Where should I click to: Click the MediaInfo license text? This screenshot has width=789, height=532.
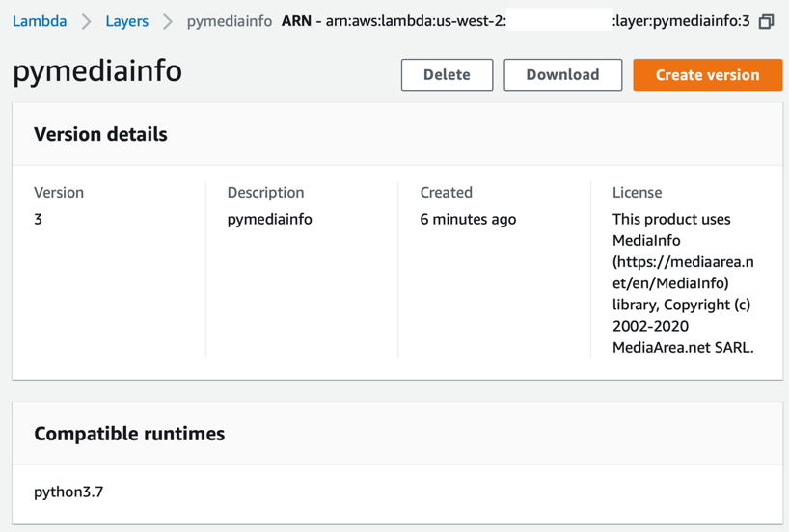(x=683, y=283)
